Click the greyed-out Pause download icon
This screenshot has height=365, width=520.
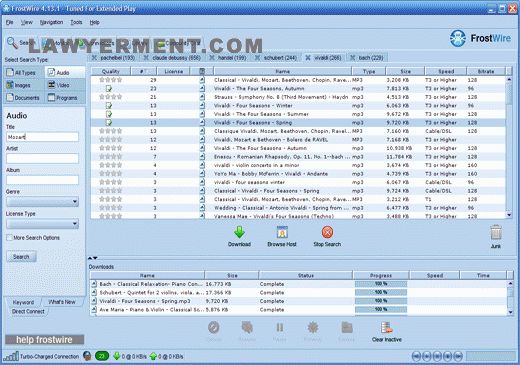click(280, 328)
